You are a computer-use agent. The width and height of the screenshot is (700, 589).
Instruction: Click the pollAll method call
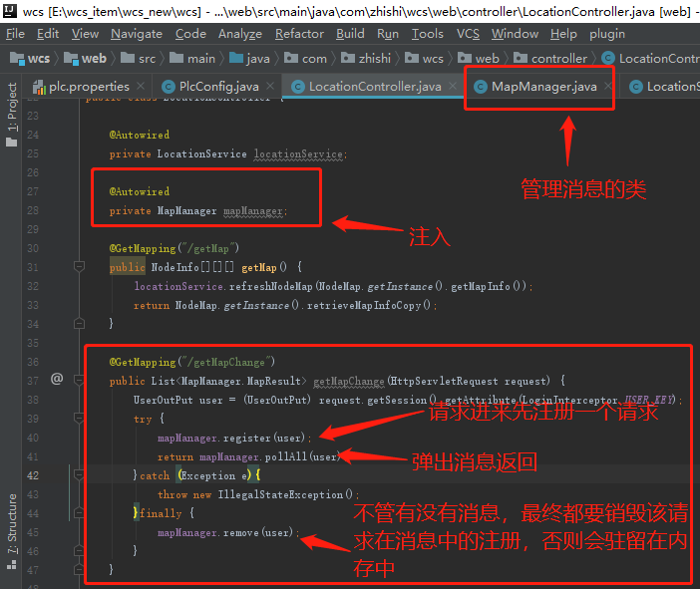[x=286, y=456]
